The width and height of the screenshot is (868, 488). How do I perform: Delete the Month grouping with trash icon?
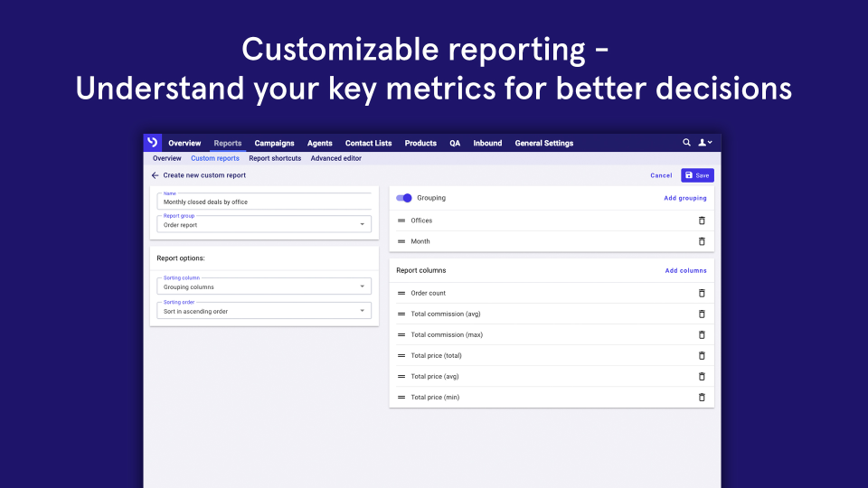tap(702, 241)
